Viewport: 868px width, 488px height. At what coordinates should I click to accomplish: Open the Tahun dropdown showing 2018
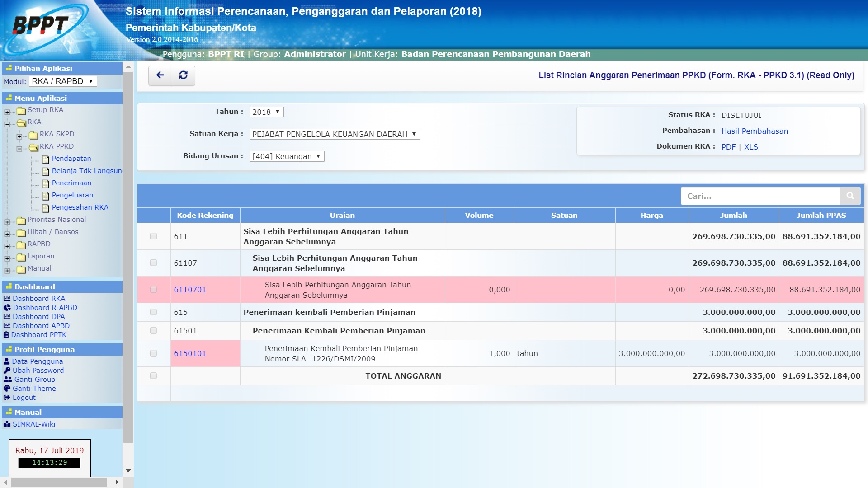pyautogui.click(x=266, y=112)
